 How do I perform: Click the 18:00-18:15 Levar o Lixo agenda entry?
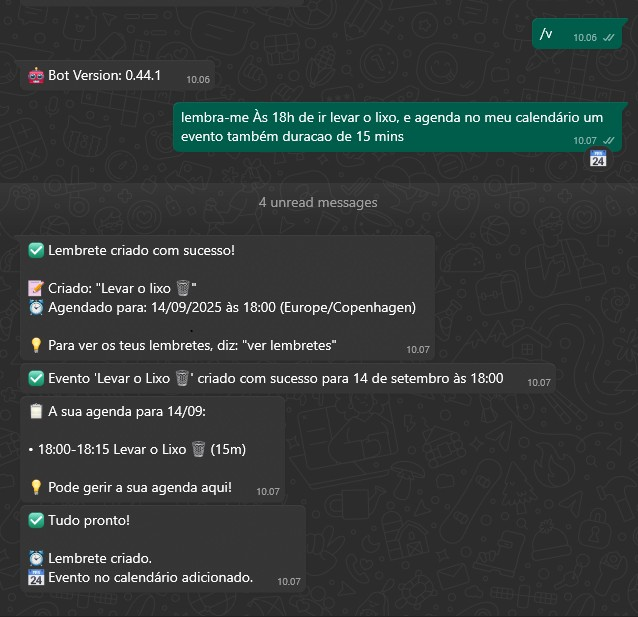(x=138, y=450)
